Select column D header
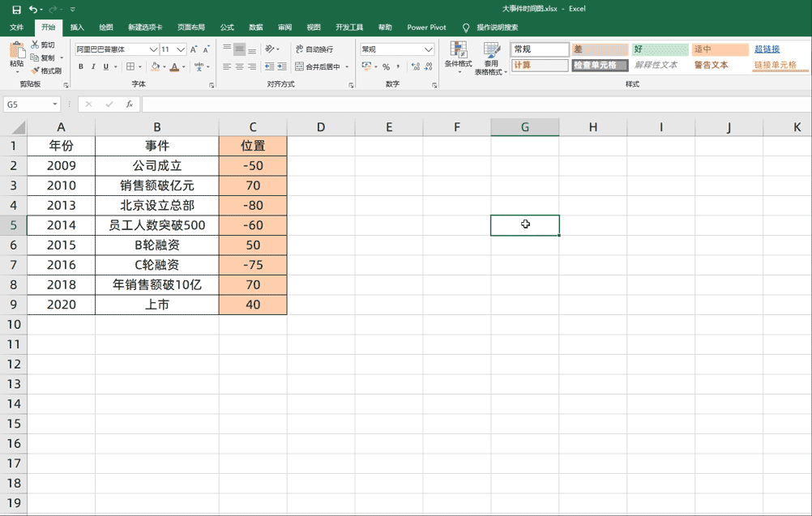The image size is (812, 516). click(x=321, y=127)
